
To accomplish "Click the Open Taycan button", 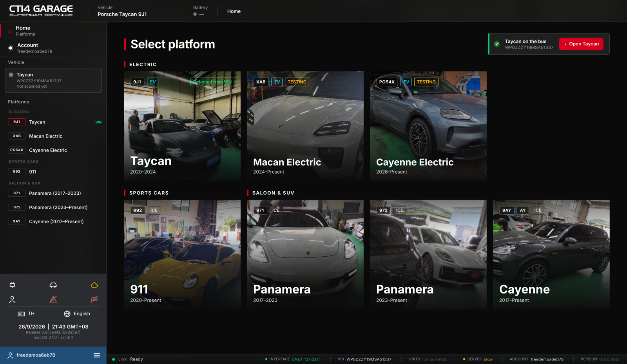I will coord(581,44).
